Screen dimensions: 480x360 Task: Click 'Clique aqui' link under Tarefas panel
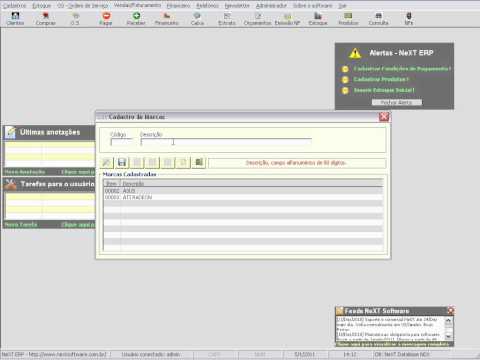point(78,225)
